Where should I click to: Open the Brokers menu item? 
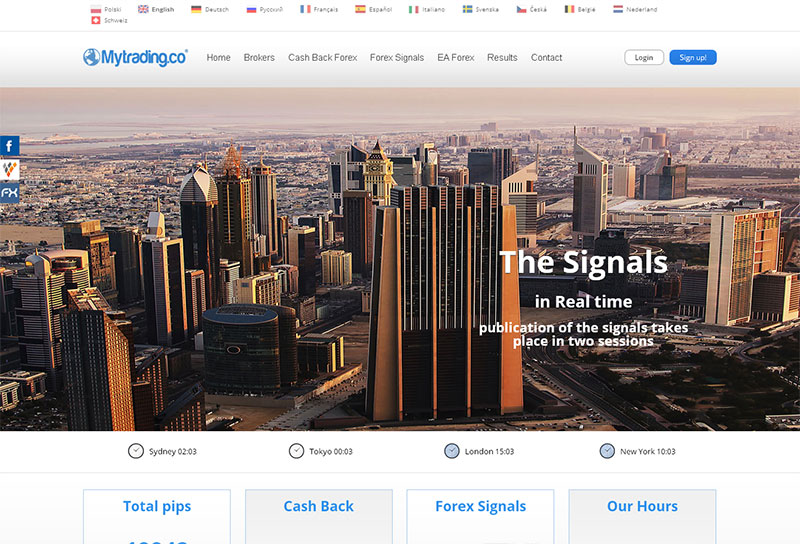(259, 58)
